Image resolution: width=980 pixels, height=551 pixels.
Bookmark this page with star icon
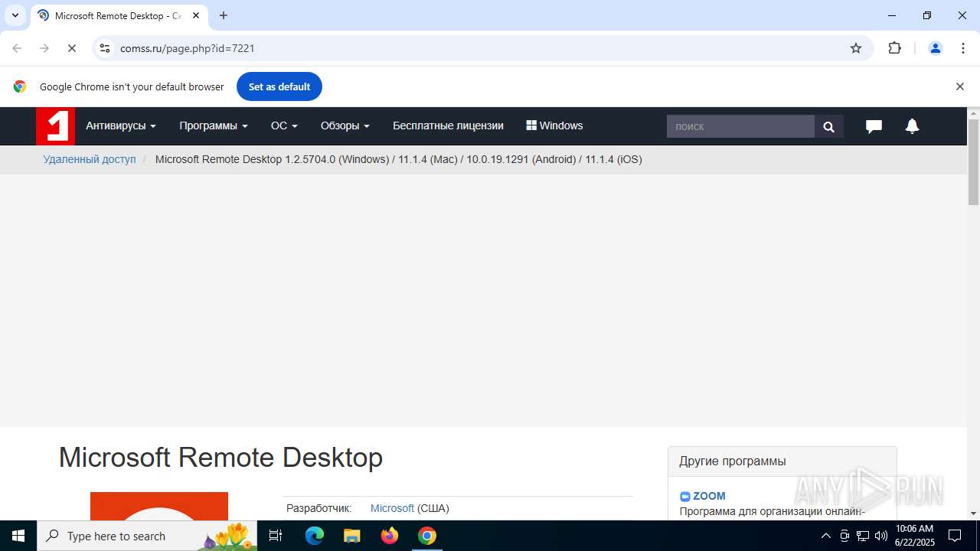coord(856,48)
